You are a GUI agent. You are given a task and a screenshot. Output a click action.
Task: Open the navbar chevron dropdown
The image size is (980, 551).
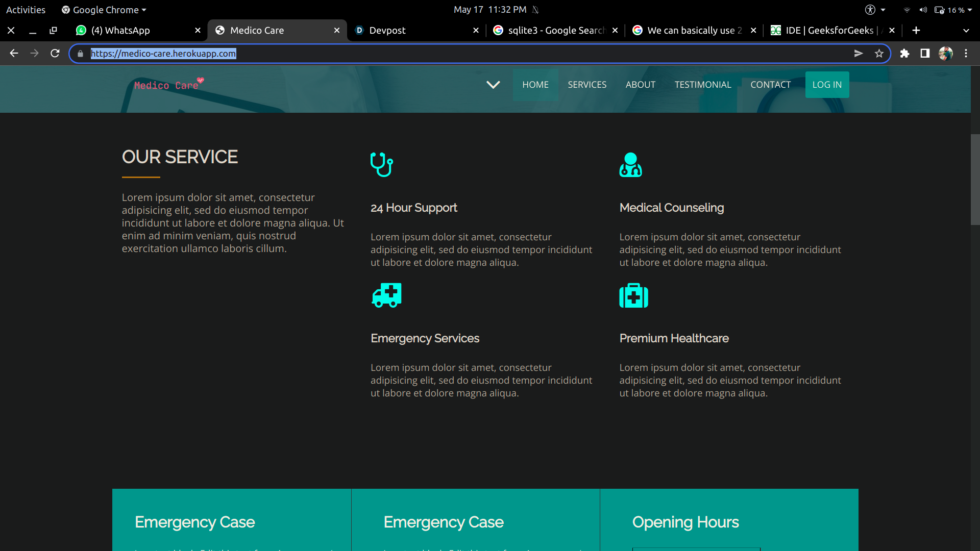coord(493,85)
